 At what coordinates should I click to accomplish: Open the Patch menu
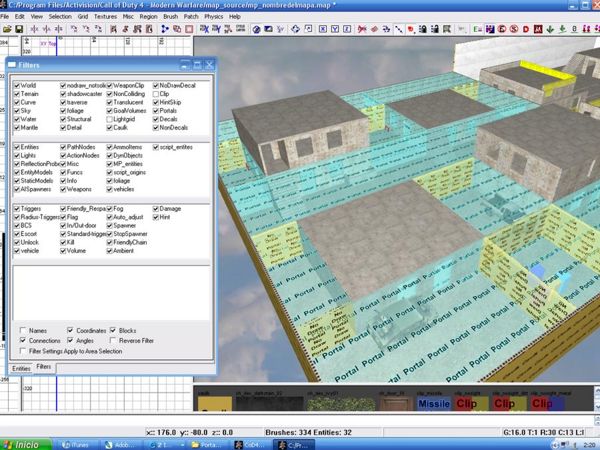[x=191, y=16]
